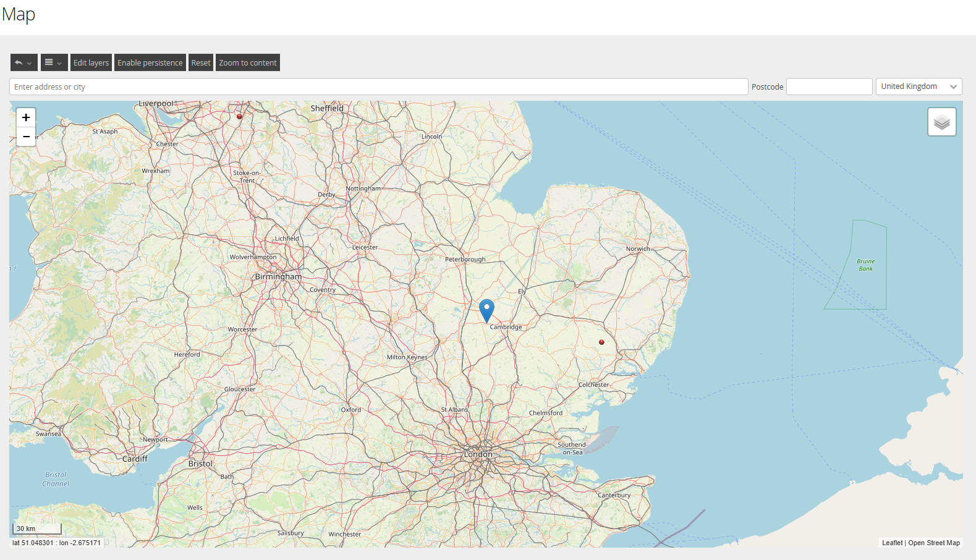The image size is (976, 560).
Task: Open the hamburger list menu dropdown
Action: 54,62
